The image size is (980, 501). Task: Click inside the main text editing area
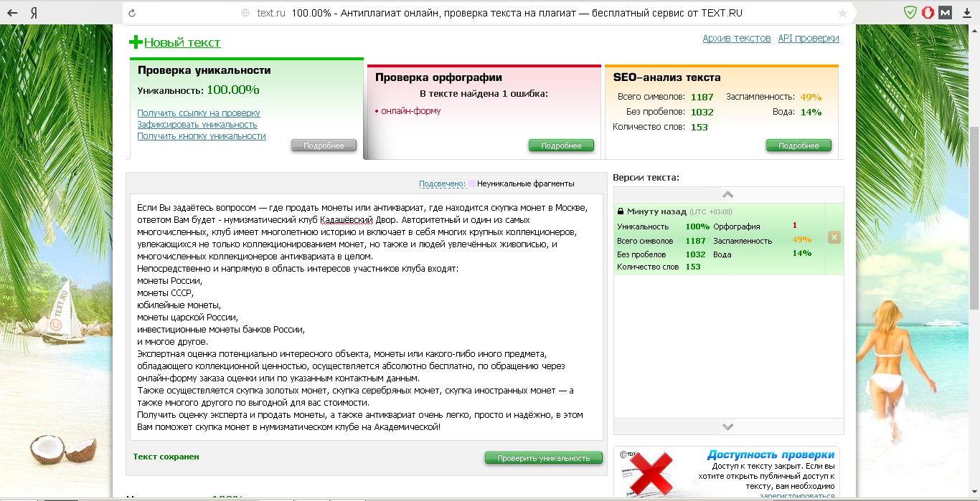[367, 317]
